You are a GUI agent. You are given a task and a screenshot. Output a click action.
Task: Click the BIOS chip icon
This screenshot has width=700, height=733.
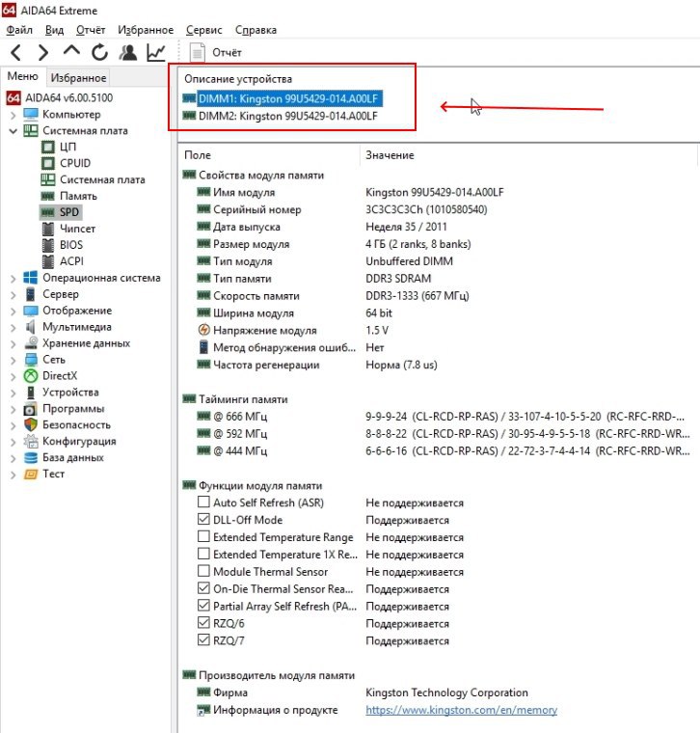(x=47, y=245)
